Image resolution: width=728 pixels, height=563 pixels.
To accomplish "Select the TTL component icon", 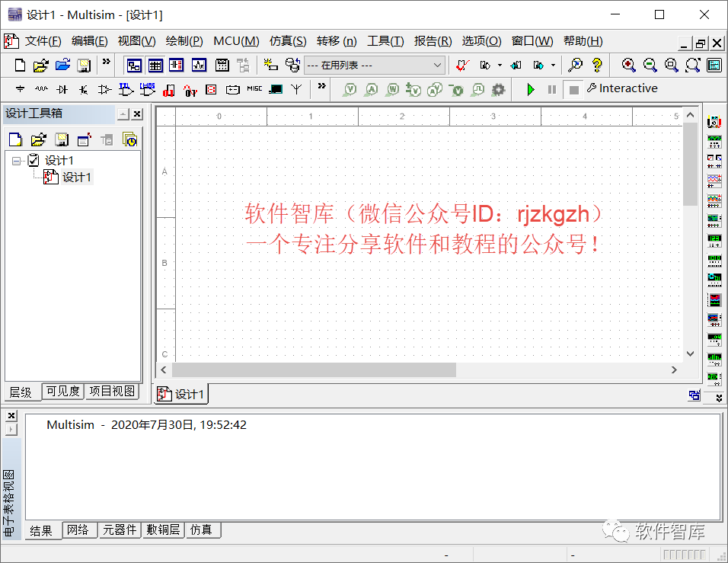I will tap(126, 89).
